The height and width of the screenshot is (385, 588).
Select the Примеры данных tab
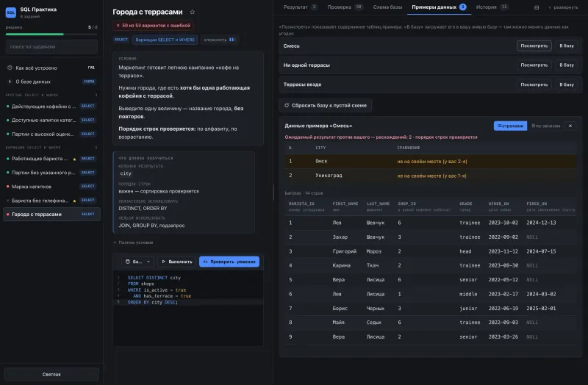[438, 7]
